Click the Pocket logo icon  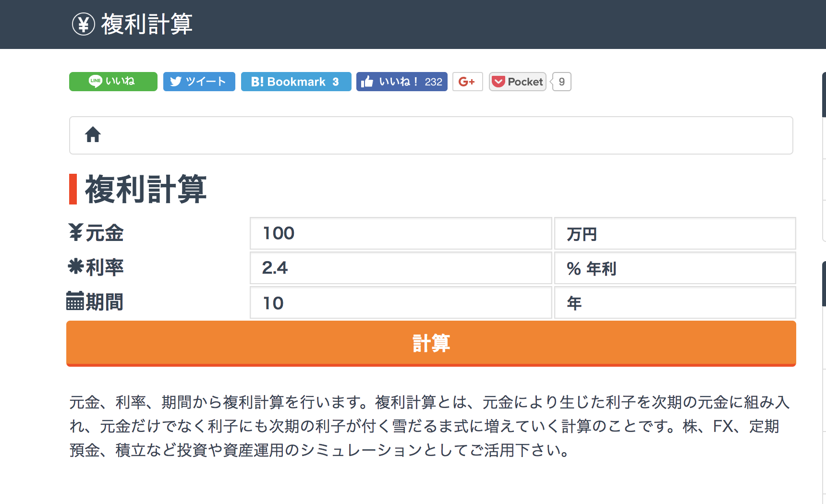coord(498,82)
